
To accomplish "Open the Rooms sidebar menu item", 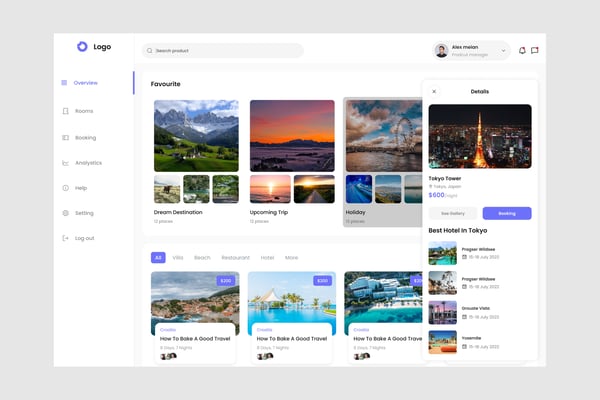I will click(84, 111).
